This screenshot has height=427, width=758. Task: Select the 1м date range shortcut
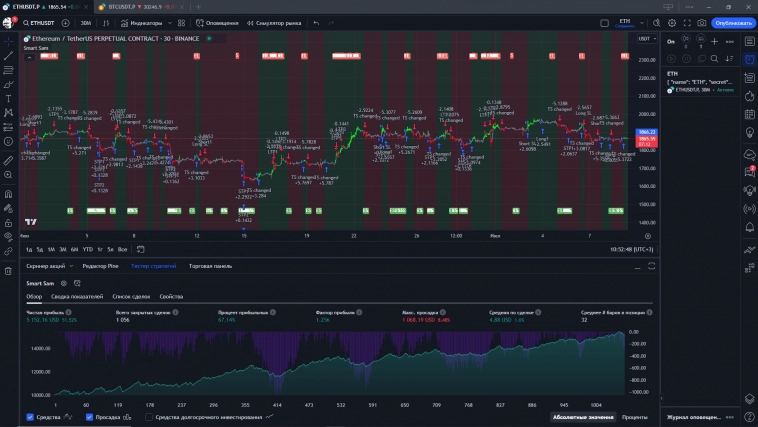(x=51, y=249)
